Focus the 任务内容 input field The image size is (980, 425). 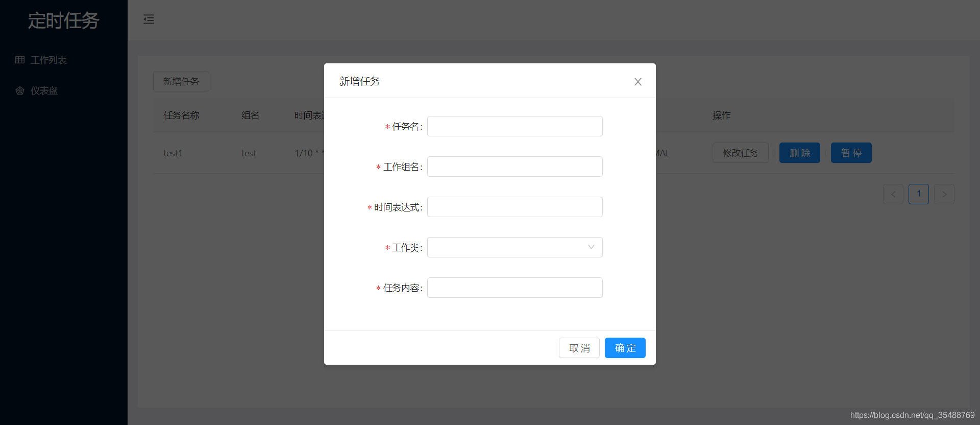tap(514, 288)
